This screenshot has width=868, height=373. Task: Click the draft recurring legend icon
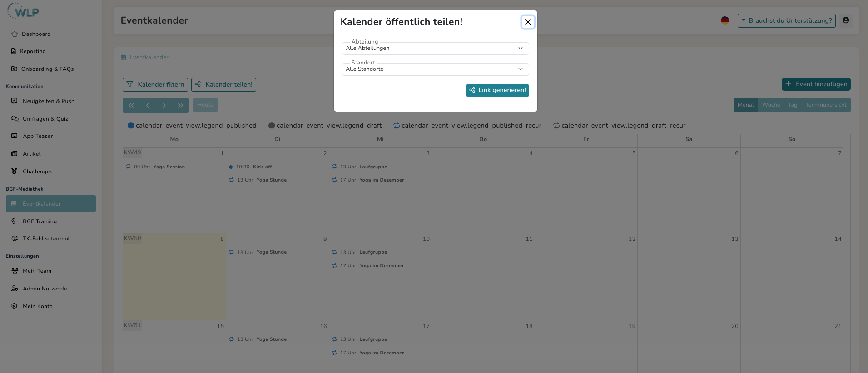coord(556,126)
